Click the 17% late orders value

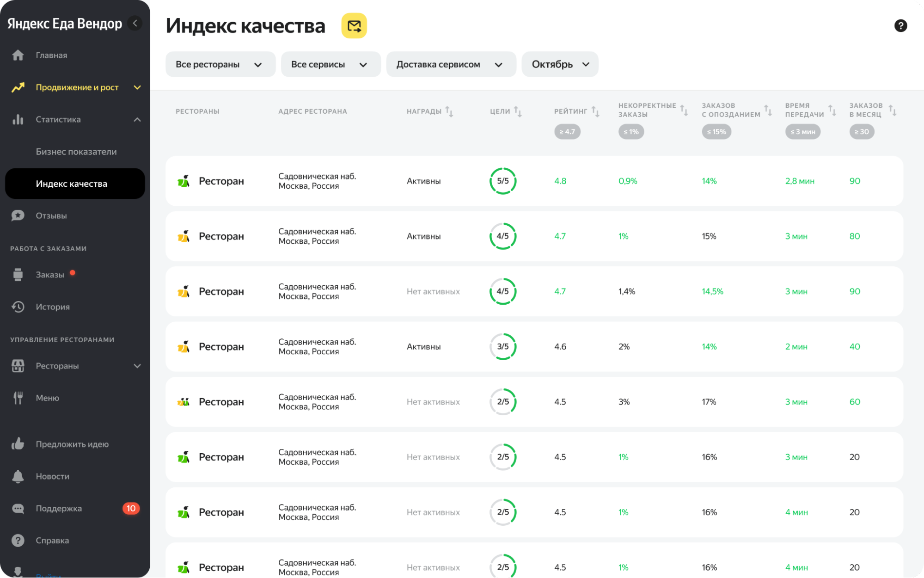pos(709,402)
